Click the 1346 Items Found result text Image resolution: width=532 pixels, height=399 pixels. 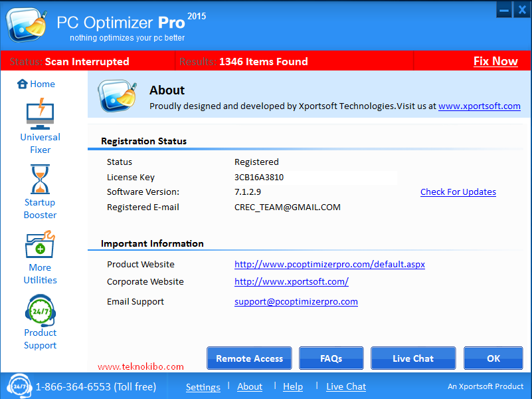click(x=264, y=61)
